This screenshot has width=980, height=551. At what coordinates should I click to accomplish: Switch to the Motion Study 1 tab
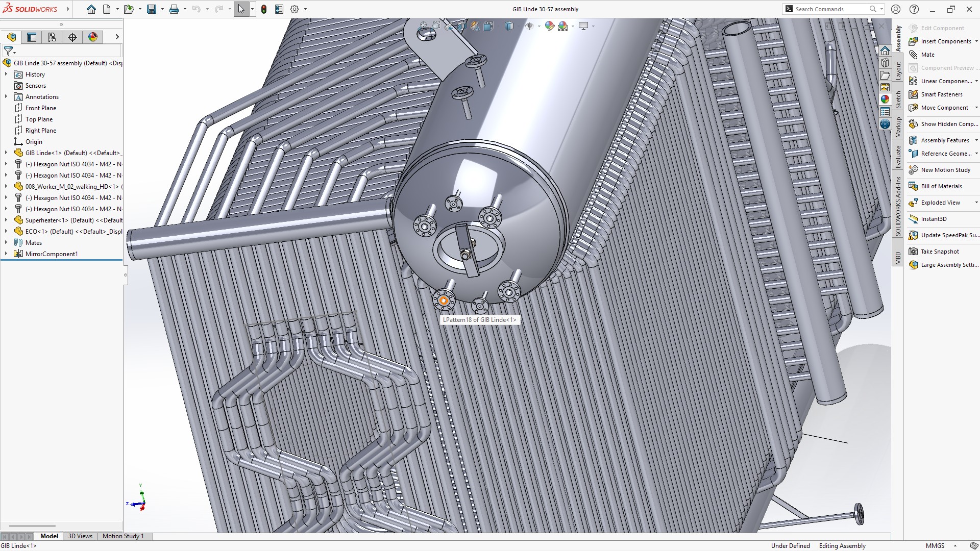[x=123, y=536]
